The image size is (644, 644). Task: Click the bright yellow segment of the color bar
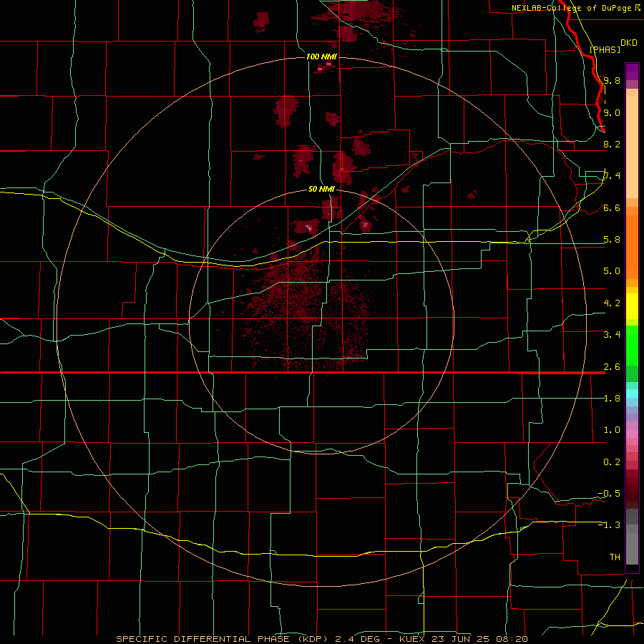tap(632, 306)
